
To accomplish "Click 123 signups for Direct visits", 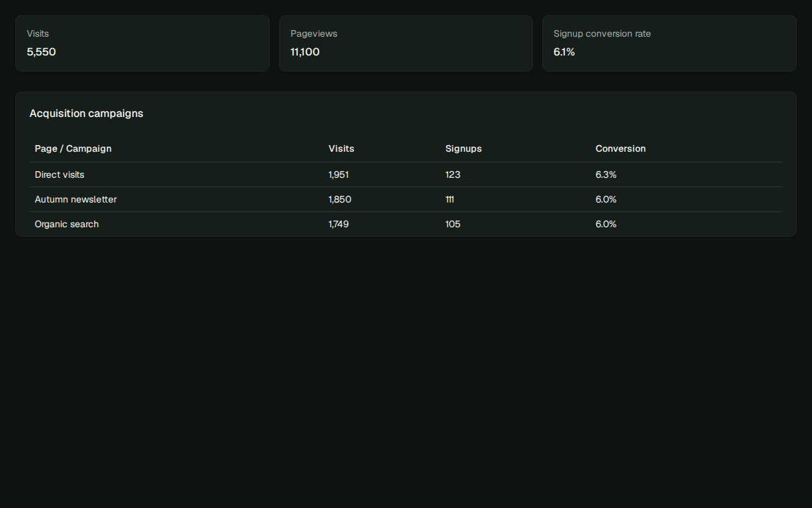I will pyautogui.click(x=453, y=174).
